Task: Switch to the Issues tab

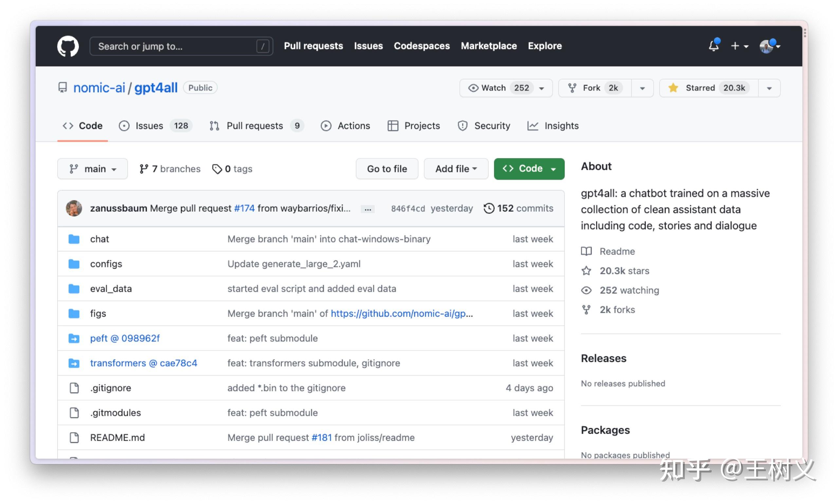Action: (x=149, y=126)
